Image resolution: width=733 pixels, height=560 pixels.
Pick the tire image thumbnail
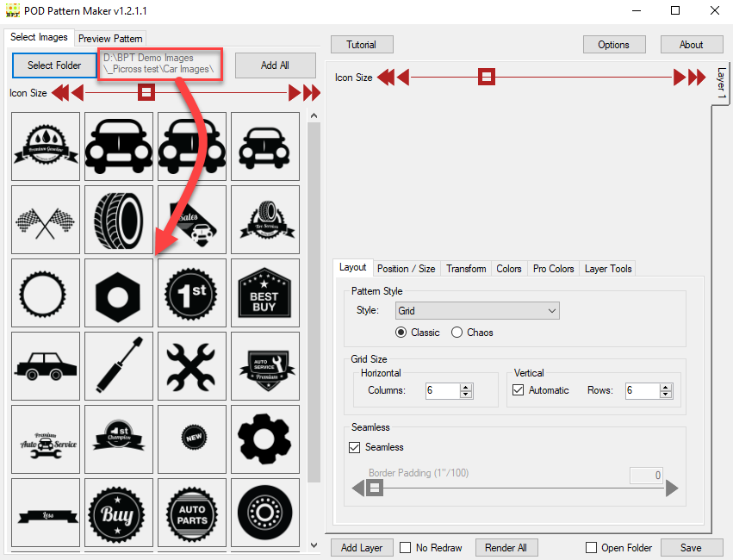(x=119, y=220)
